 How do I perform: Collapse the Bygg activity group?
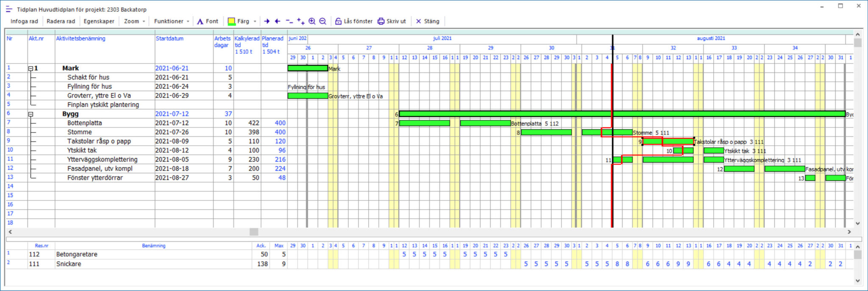pos(31,114)
